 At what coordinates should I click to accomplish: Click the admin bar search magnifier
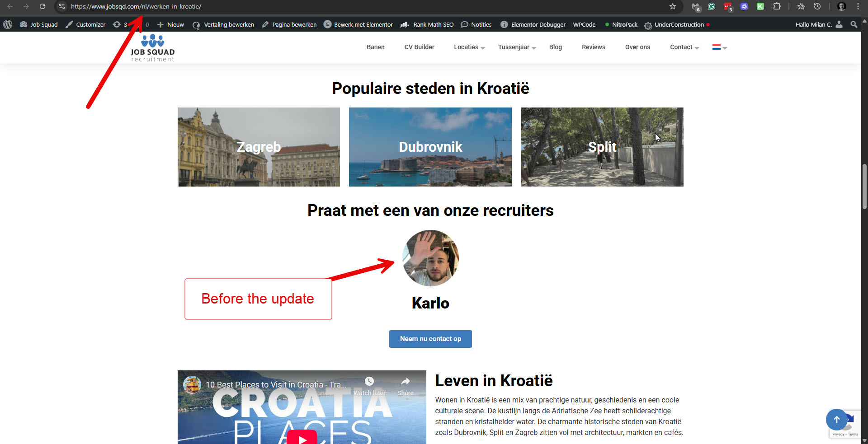point(854,24)
